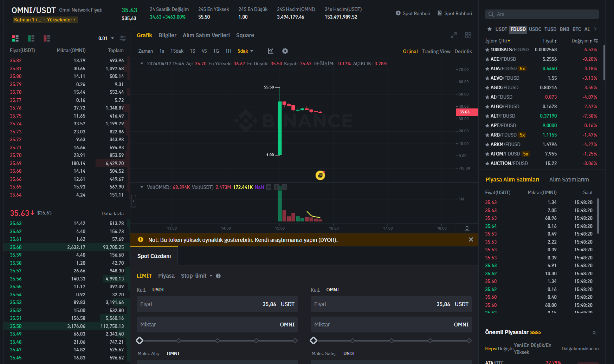Expand chart to fullscreen
The width and height of the screenshot is (614, 364).
454,35
